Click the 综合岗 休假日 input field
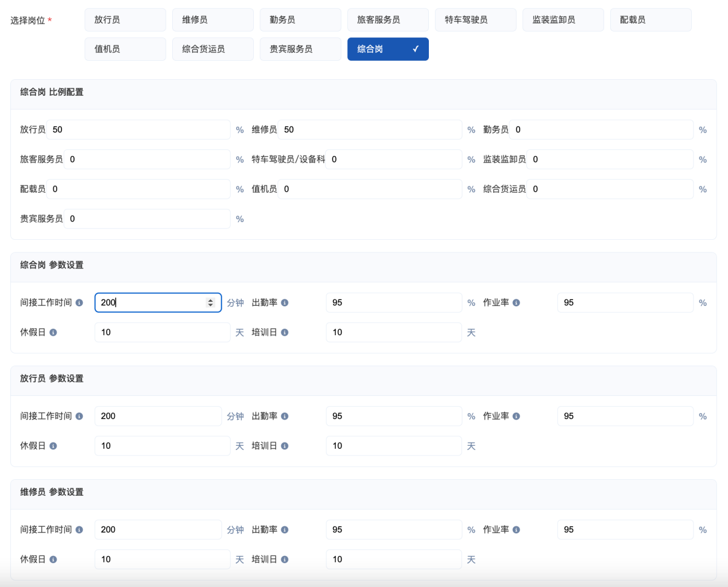Screen dimensions: 728x587 coord(162,333)
